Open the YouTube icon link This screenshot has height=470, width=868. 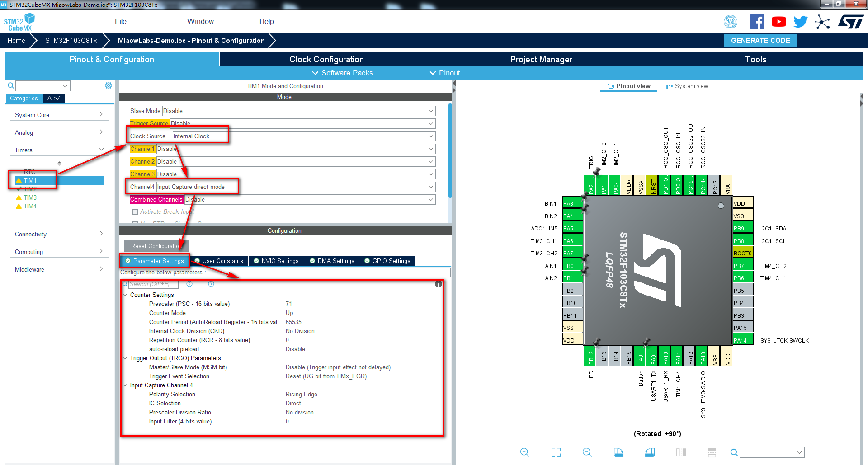click(x=778, y=22)
